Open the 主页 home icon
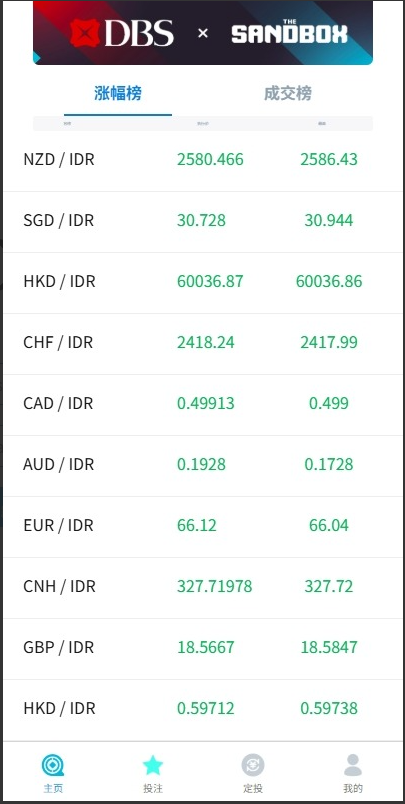 point(53,765)
